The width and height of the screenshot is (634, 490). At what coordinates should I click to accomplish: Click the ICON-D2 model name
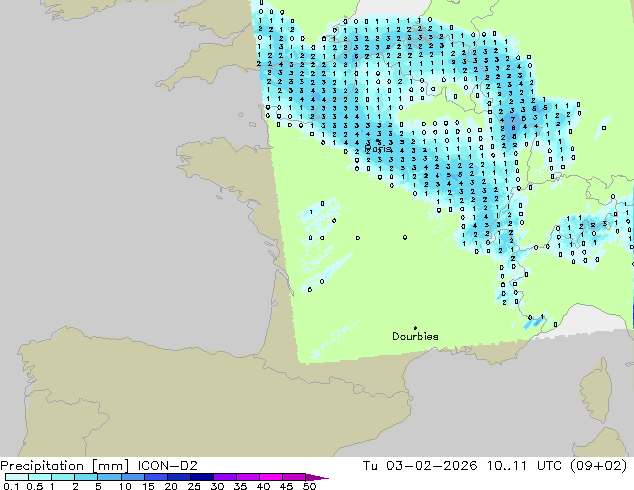(x=167, y=466)
